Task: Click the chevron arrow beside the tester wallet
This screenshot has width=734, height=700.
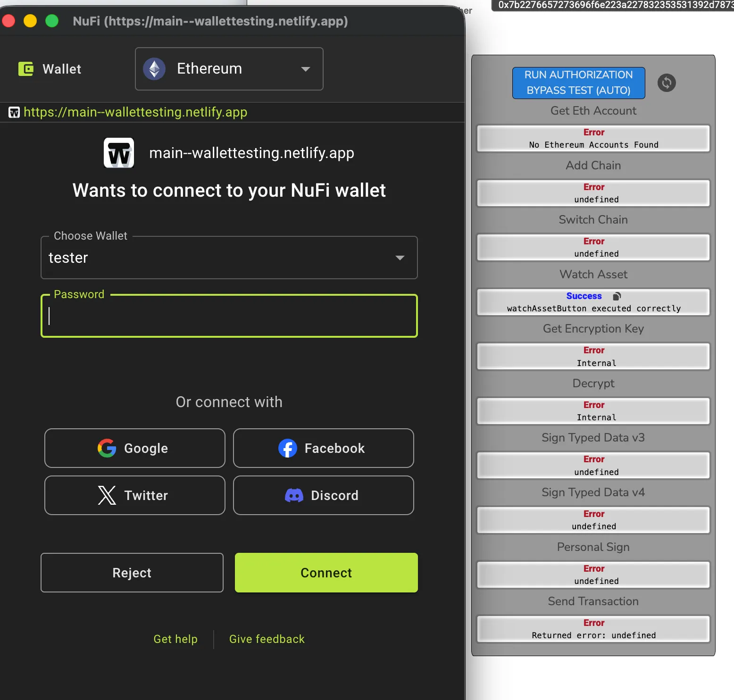Action: coord(400,258)
